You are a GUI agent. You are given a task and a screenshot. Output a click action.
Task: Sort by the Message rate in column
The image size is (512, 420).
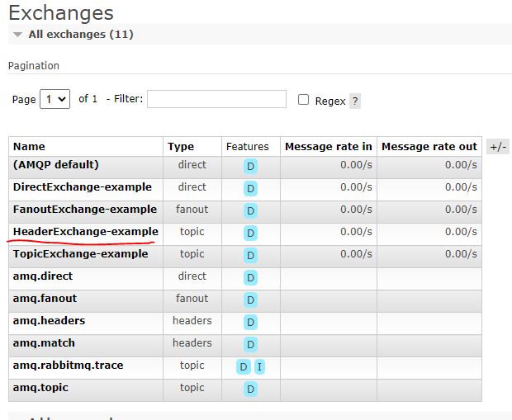pyautogui.click(x=328, y=147)
